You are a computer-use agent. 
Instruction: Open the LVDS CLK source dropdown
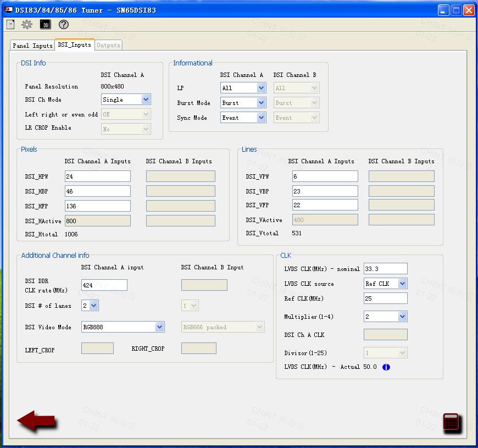[x=385, y=284]
